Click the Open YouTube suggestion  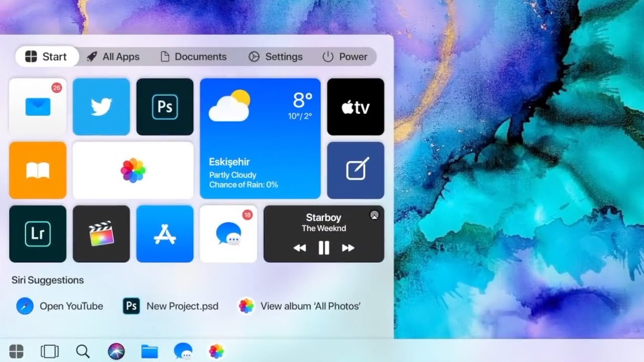tap(60, 306)
